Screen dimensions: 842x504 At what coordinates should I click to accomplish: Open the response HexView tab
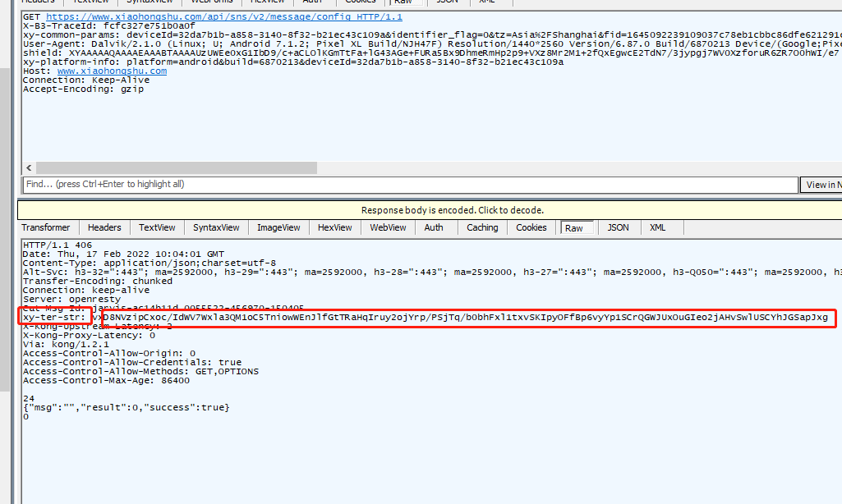334,227
